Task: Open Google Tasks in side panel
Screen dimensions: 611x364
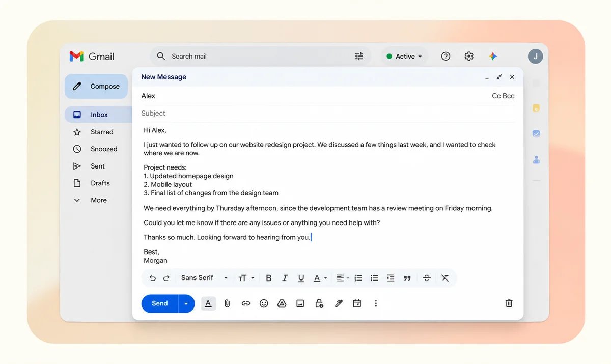Action: pyautogui.click(x=536, y=134)
